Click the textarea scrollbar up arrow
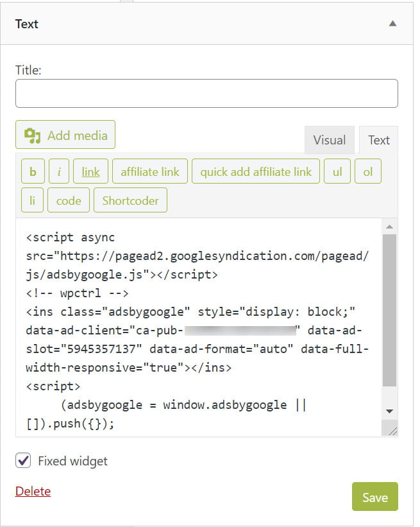Image resolution: width=420 pixels, height=527 pixels. click(389, 227)
